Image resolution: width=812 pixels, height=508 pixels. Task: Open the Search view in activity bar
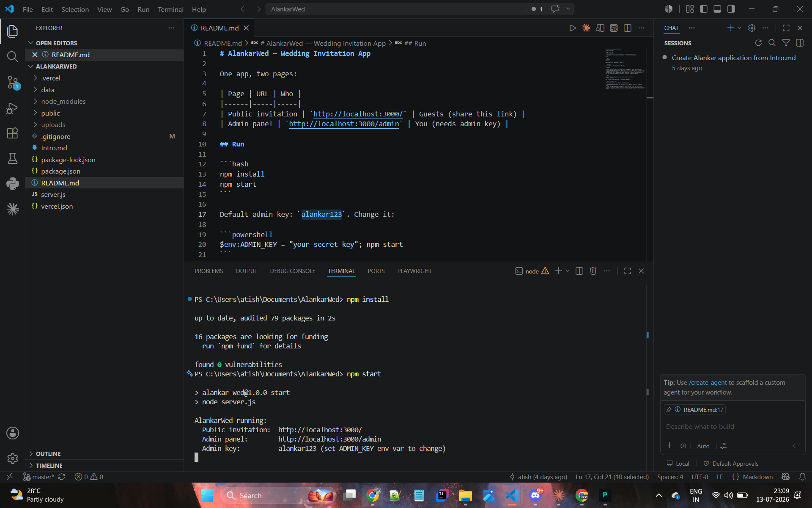(x=12, y=56)
